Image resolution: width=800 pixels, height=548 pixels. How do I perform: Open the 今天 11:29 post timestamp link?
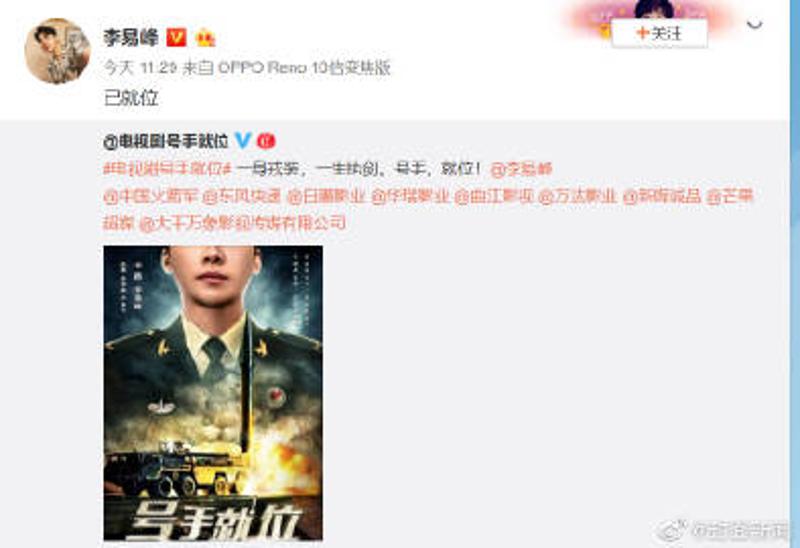click(x=140, y=67)
